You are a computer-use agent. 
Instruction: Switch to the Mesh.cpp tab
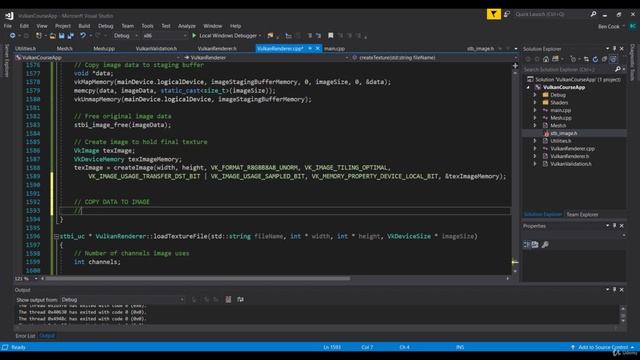point(104,49)
